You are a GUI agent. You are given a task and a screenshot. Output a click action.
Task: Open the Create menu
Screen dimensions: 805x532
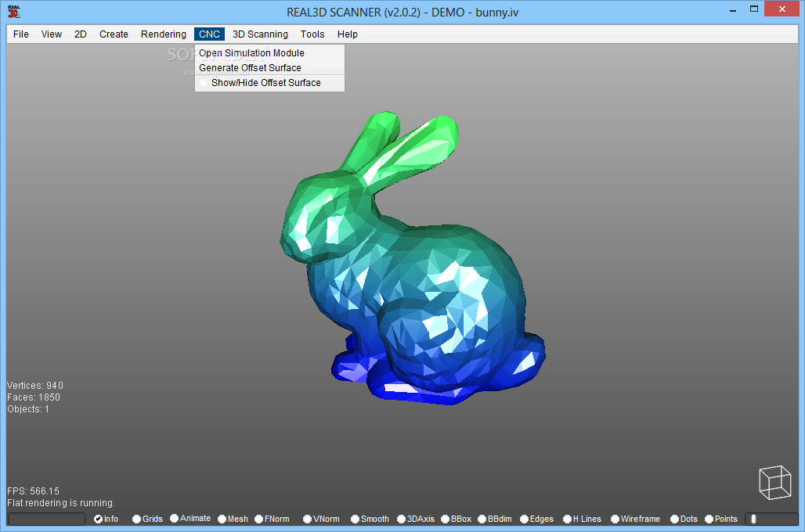[114, 34]
